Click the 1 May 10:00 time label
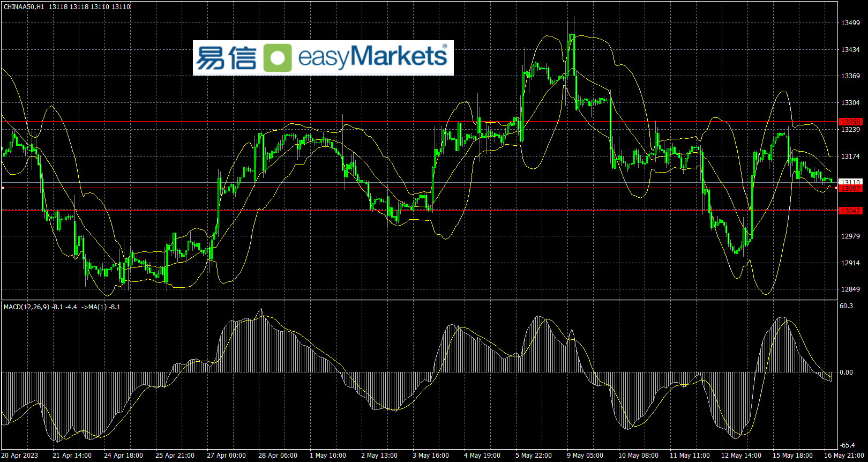This screenshot has width=868, height=462. click(x=328, y=456)
